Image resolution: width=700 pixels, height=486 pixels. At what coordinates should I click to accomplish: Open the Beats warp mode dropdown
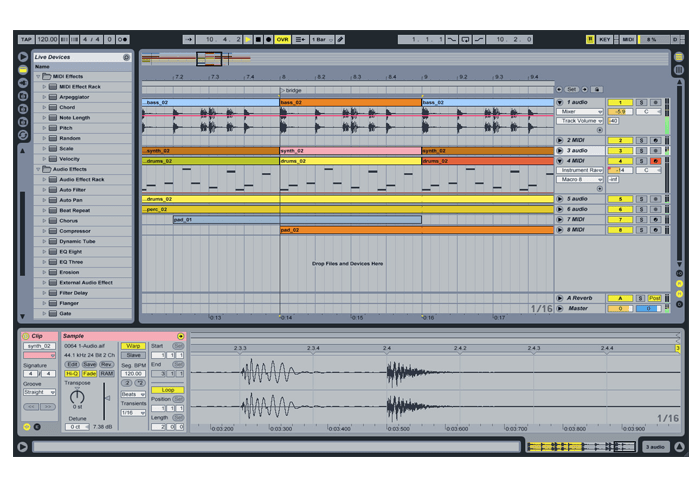[133, 394]
